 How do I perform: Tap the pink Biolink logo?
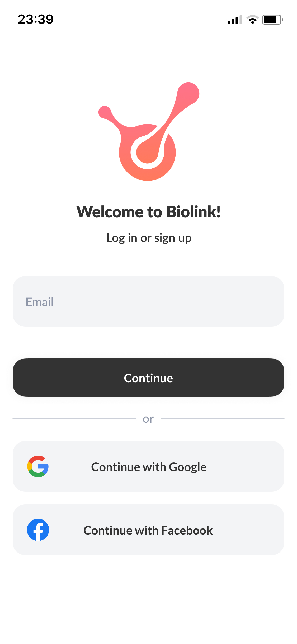tap(148, 132)
